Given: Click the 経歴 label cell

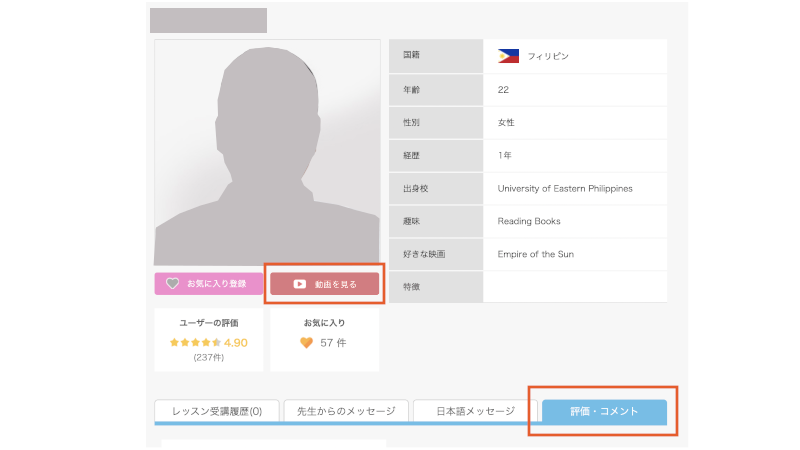Looking at the screenshot, I should point(436,155).
